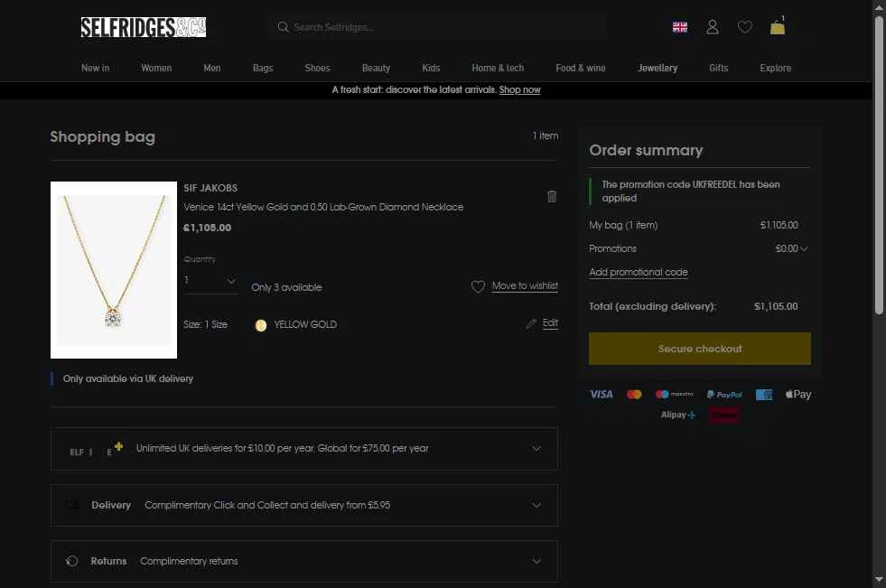Viewport: 886px width, 588px height.
Task: Open the Quantity dropdown
Action: (x=210, y=280)
